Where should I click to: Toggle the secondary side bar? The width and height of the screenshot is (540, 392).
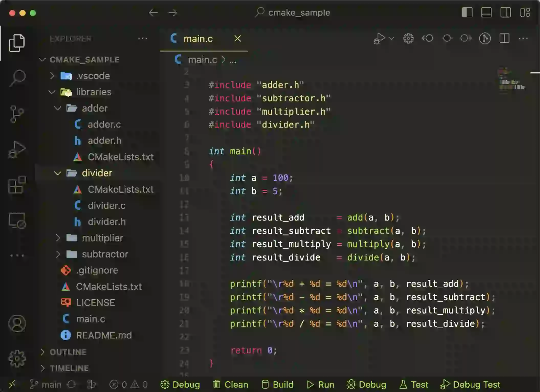[x=506, y=12]
